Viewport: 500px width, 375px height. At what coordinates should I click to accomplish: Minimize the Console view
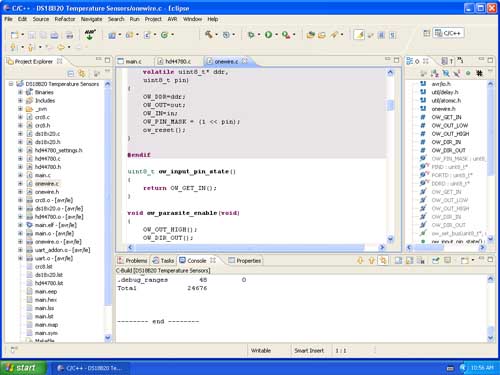(481, 259)
